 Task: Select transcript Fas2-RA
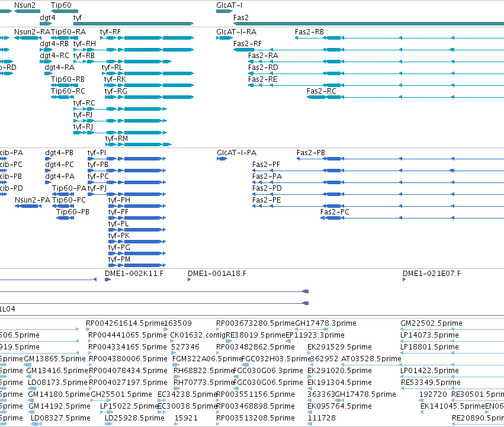tap(263, 56)
